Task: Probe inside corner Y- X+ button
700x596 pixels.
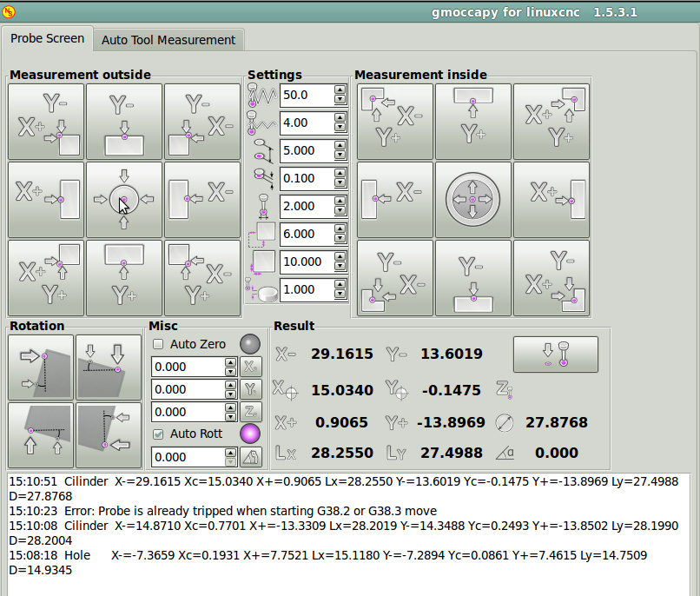Action: coord(551,278)
